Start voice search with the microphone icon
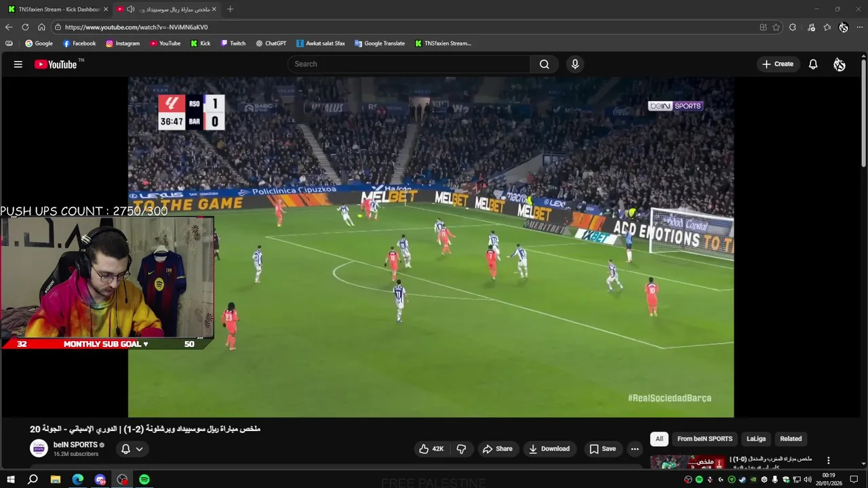 coord(575,64)
